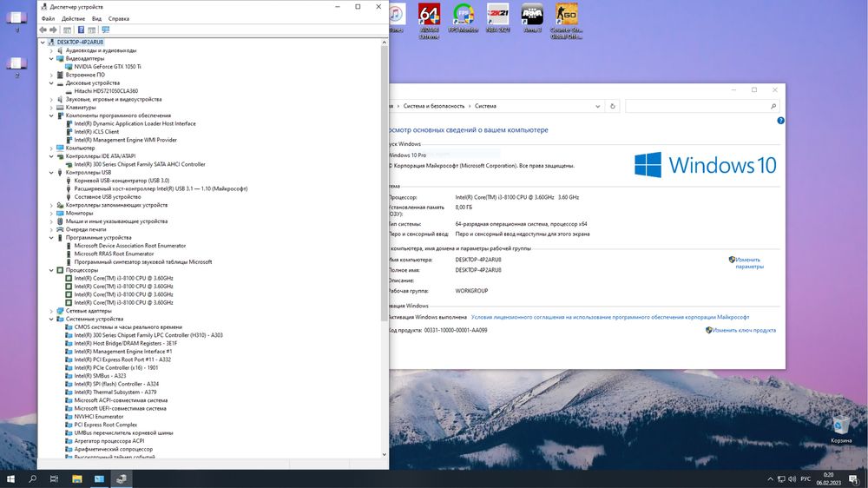Click the taskbar search magnifier
This screenshot has height=488, width=868.
(33, 478)
